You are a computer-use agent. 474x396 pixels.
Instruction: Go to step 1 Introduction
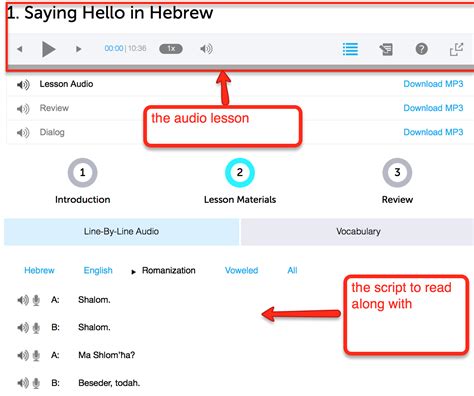[83, 173]
